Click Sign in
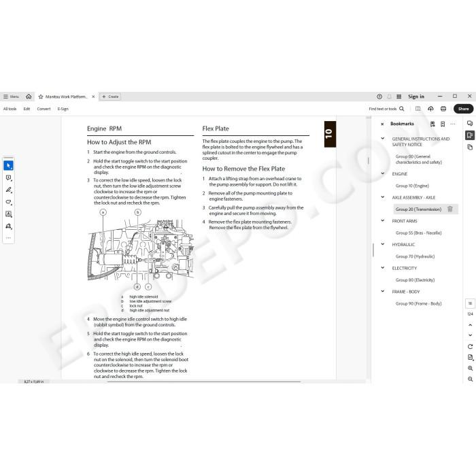476x476 pixels. click(416, 97)
